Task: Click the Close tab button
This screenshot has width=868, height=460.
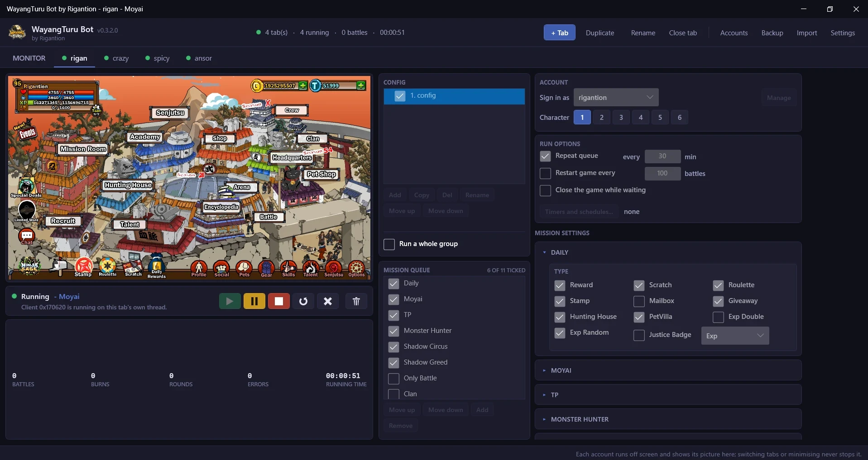Action: [683, 33]
